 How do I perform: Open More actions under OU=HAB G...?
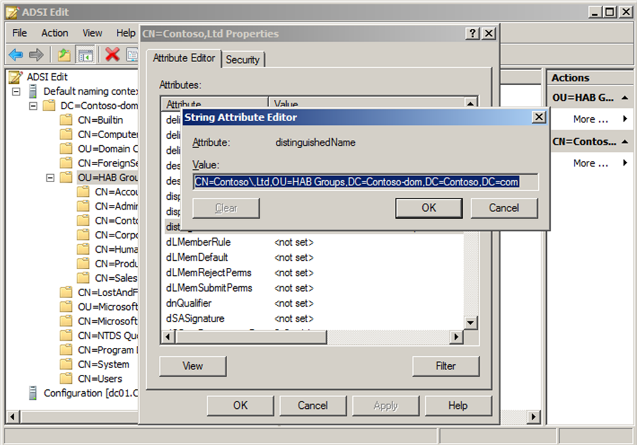(x=590, y=119)
